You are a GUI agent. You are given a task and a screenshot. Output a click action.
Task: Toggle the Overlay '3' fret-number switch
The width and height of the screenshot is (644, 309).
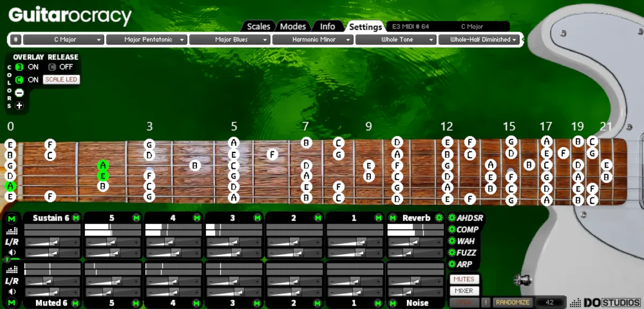click(x=19, y=67)
